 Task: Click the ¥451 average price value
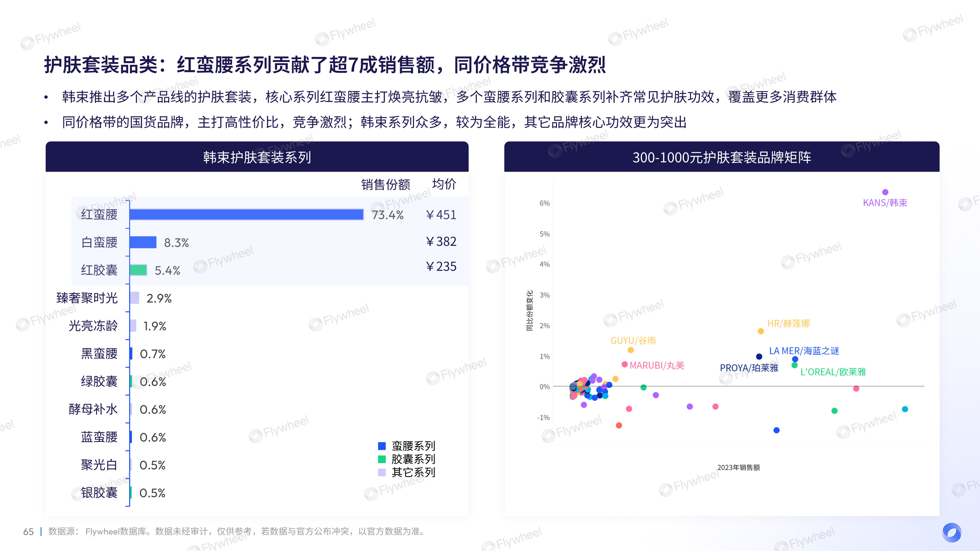(x=441, y=215)
